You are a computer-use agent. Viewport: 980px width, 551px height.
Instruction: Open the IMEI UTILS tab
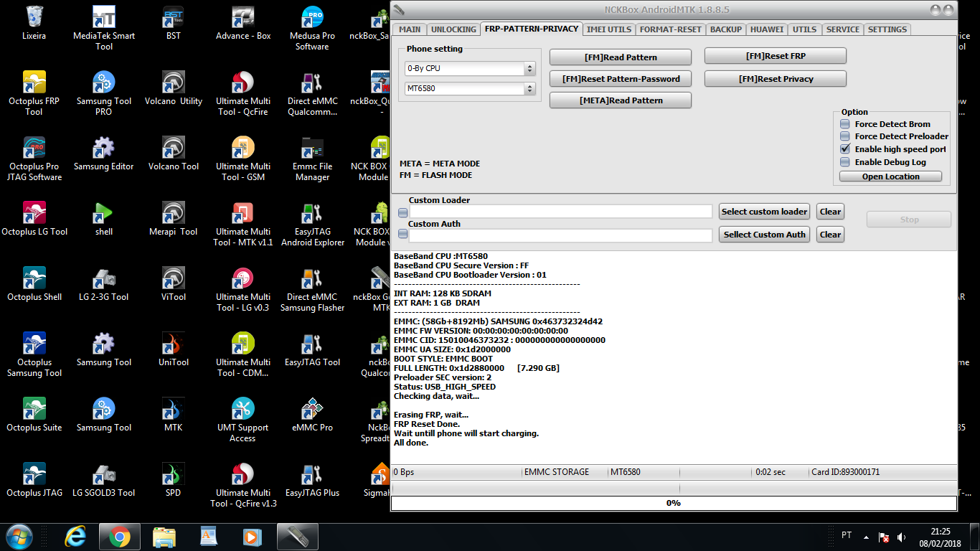pyautogui.click(x=609, y=29)
